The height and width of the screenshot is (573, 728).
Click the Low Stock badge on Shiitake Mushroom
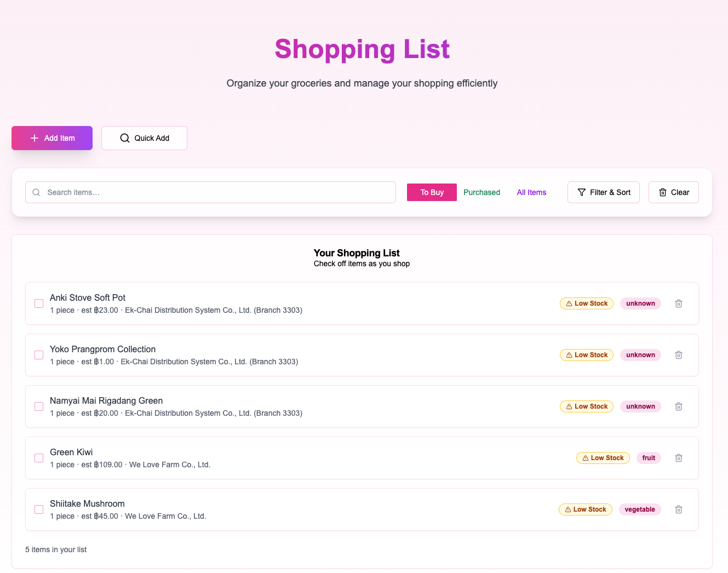click(x=586, y=509)
